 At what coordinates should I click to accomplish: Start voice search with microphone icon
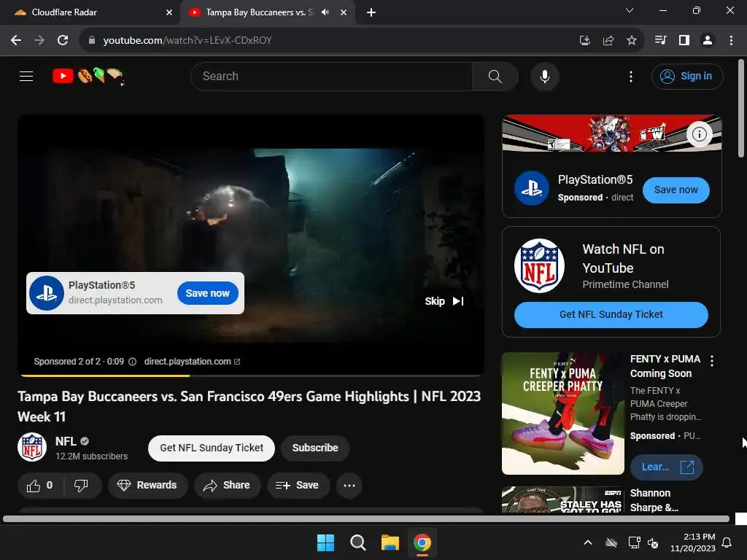point(544,76)
